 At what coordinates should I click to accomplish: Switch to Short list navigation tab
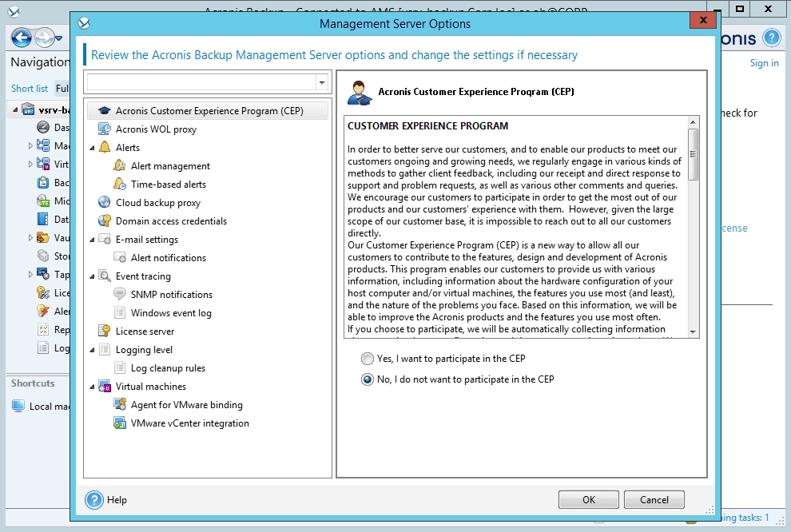pyautogui.click(x=30, y=89)
